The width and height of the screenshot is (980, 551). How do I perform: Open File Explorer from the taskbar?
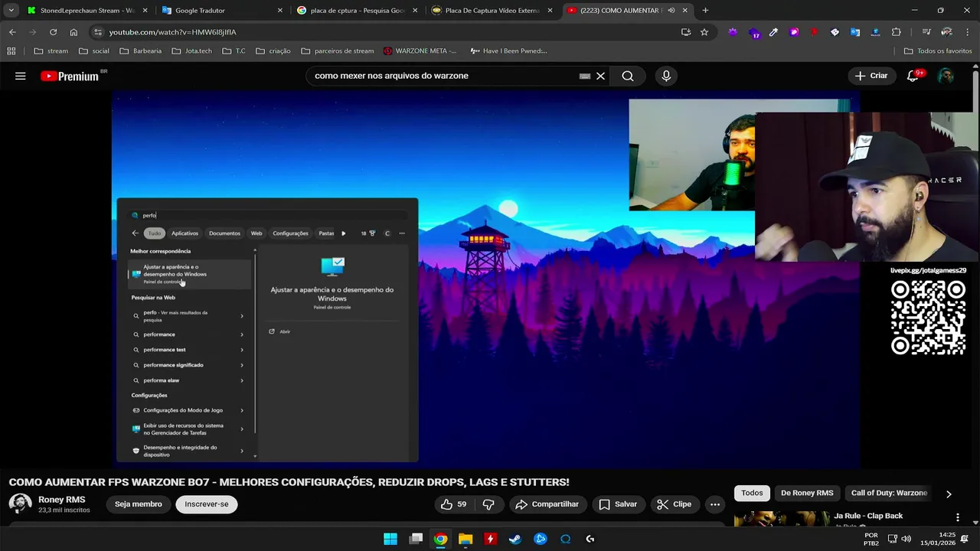(x=465, y=539)
